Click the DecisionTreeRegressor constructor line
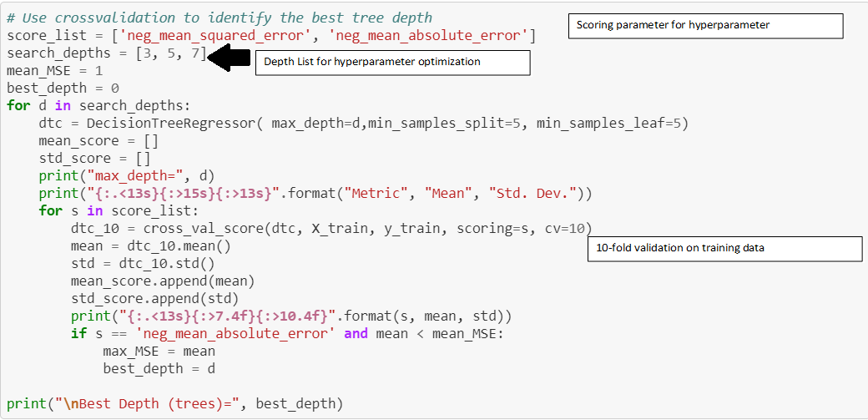The height and width of the screenshot is (420, 868). coord(364,123)
